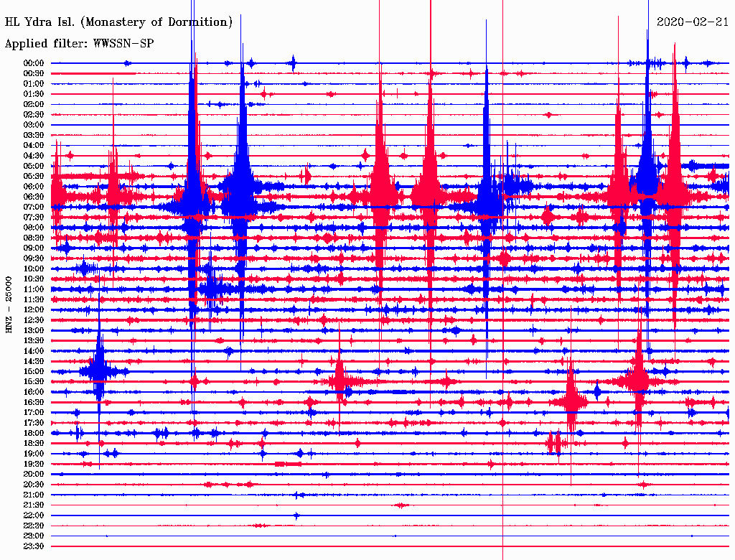The image size is (735, 560).
Task: Click the red event on the 15:30 trace
Action: 340,381
